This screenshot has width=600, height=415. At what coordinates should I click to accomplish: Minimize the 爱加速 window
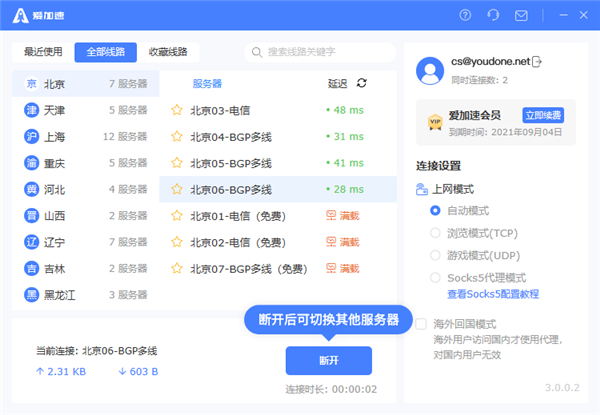[563, 15]
